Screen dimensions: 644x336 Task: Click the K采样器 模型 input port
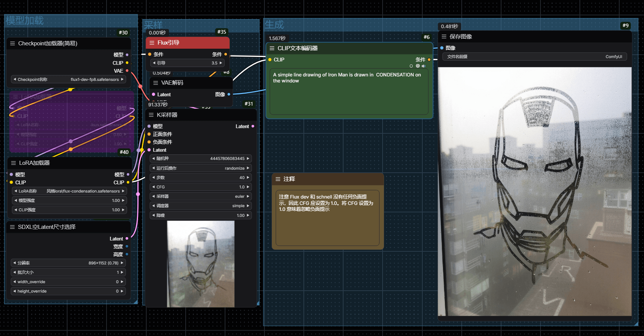[149, 126]
